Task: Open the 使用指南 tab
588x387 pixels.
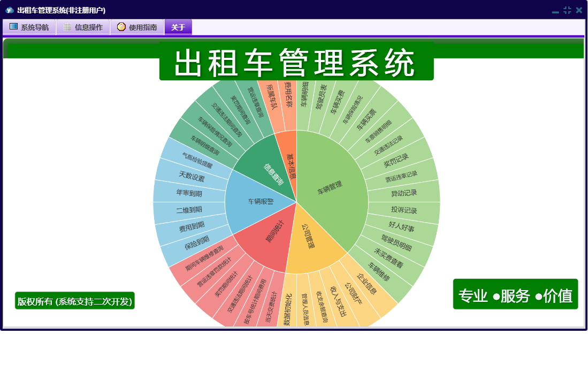Action: 137,27
